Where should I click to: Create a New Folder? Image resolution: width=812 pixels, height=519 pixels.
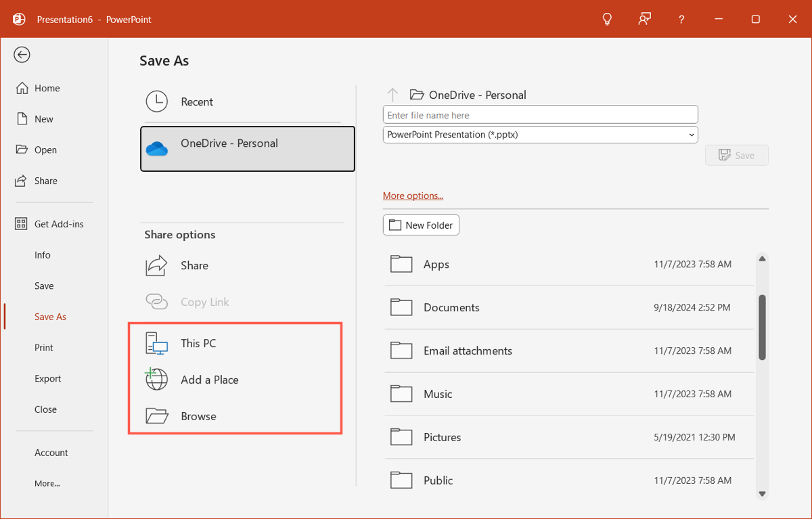(421, 225)
